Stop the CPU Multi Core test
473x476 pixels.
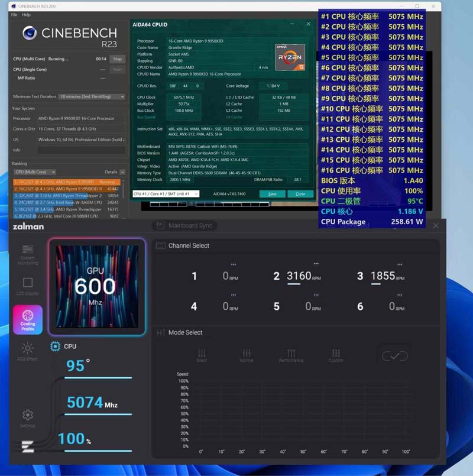coord(118,59)
